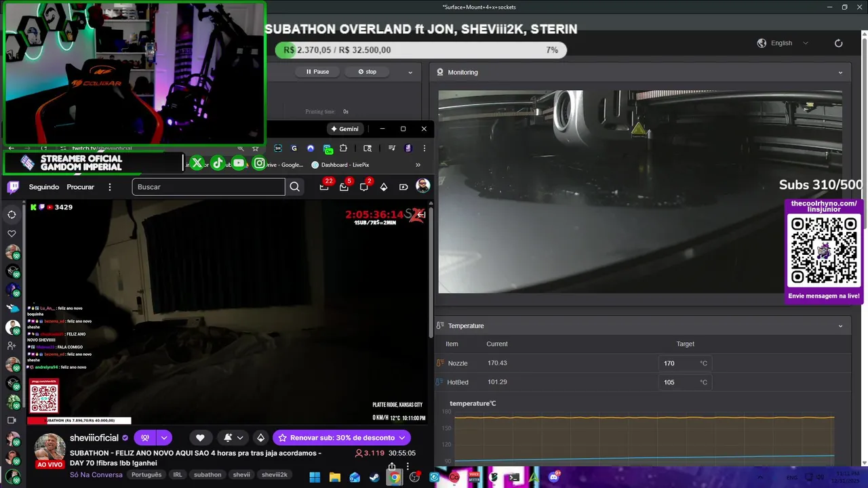Click Chrome extensions puzzle icon
The width and height of the screenshot is (868, 488).
coord(343,148)
